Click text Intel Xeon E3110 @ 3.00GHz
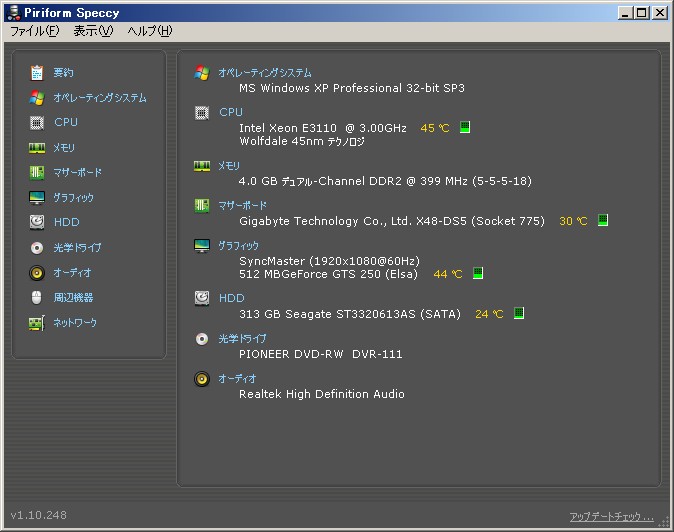 point(322,128)
